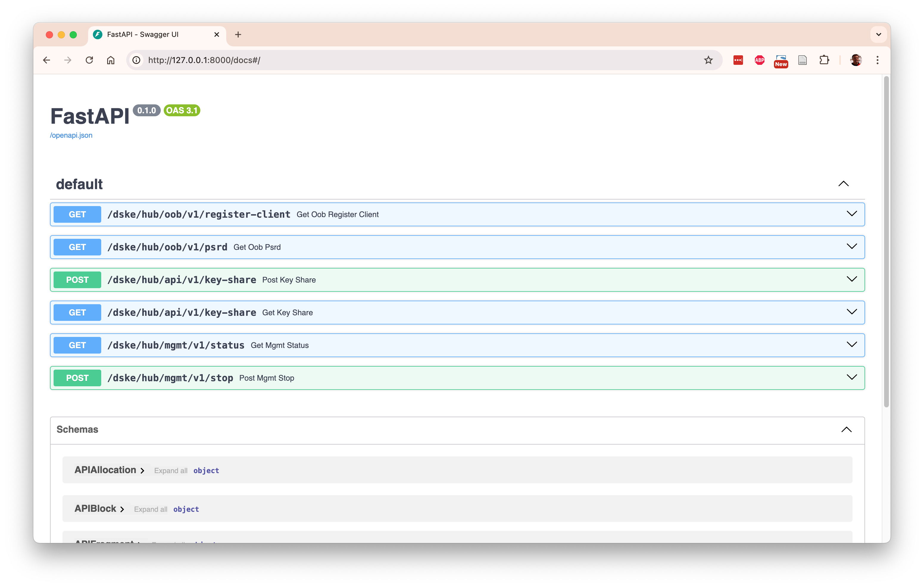Click the back navigation arrow
924x587 pixels.
point(46,60)
